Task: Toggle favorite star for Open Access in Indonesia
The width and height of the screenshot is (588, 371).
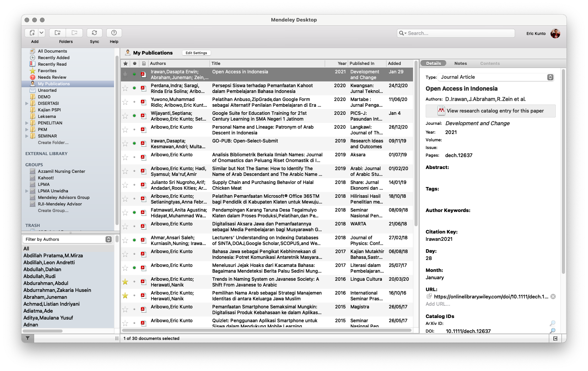Action: pos(125,74)
